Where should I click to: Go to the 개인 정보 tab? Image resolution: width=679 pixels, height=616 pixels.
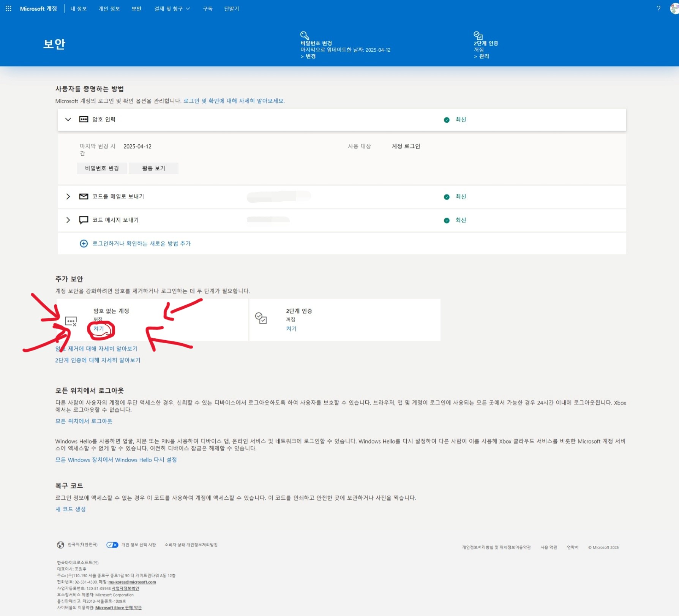click(x=109, y=8)
